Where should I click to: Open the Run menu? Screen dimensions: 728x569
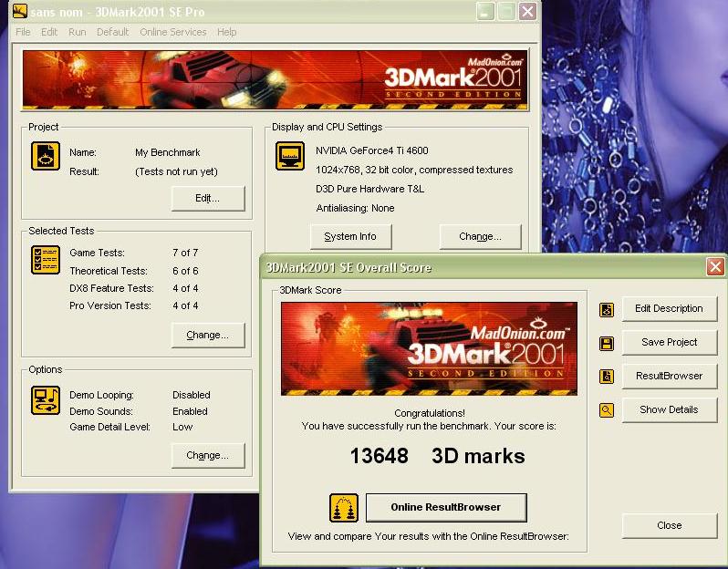77,32
